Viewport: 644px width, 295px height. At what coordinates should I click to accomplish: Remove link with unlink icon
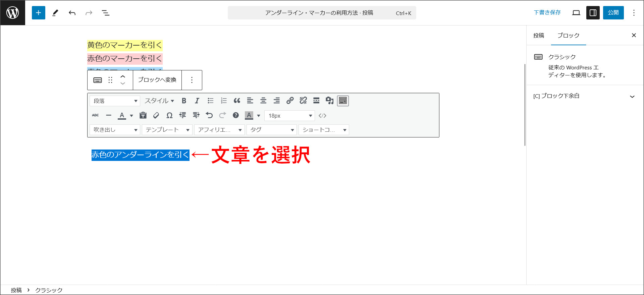tap(303, 101)
